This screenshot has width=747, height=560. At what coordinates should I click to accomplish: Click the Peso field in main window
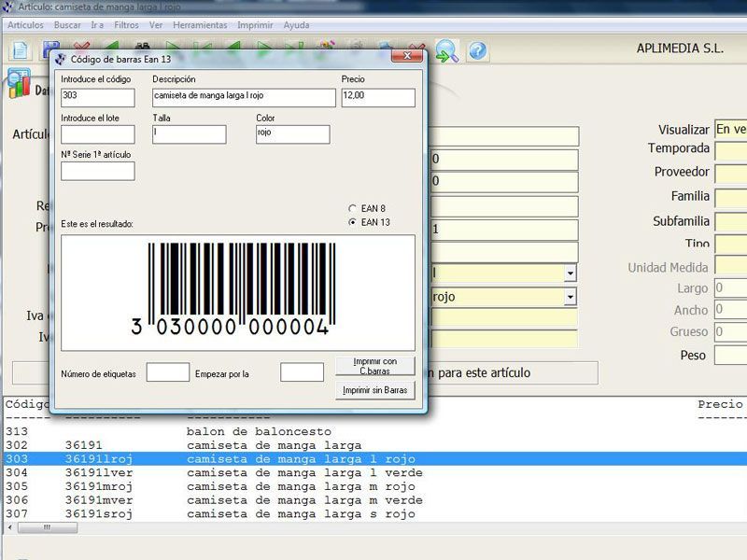click(731, 356)
